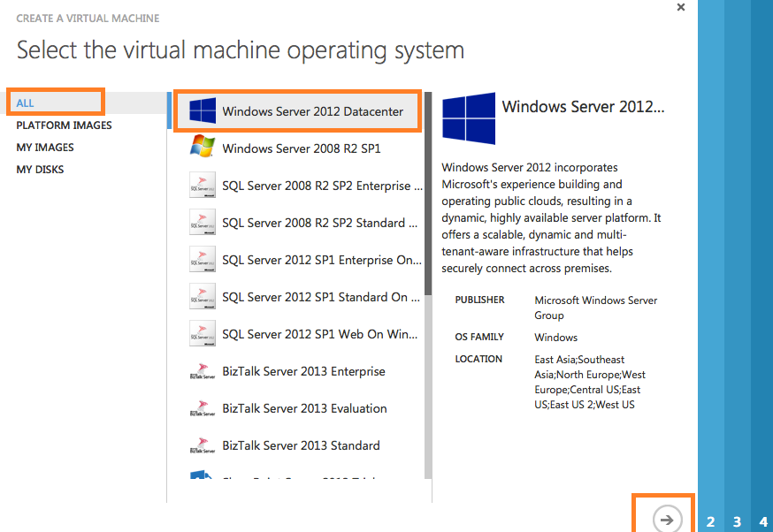Click the image list scrollbar thumb

point(428,194)
